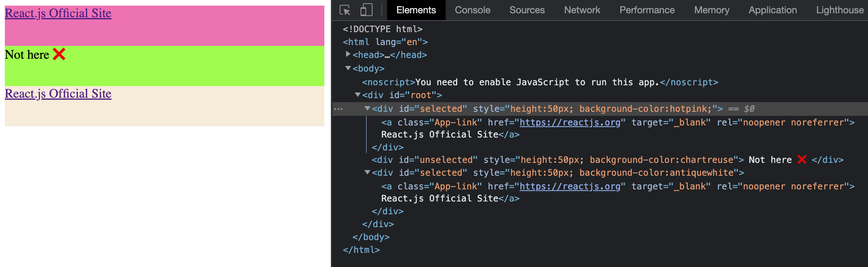
Task: Select the html lang="en" node
Action: coord(385,42)
